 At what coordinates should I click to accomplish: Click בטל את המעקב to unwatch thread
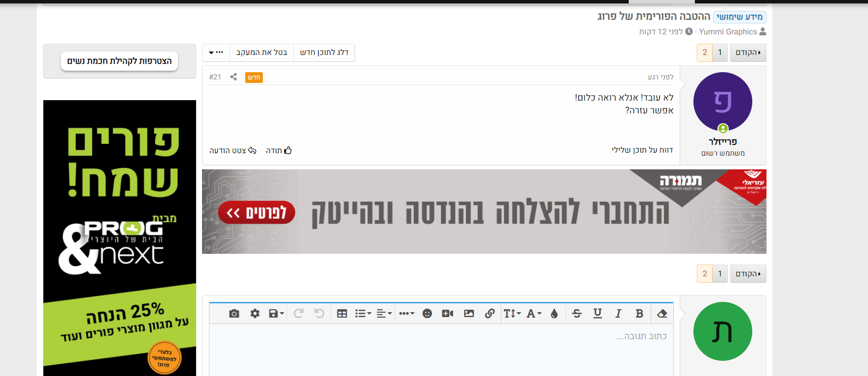tap(261, 53)
